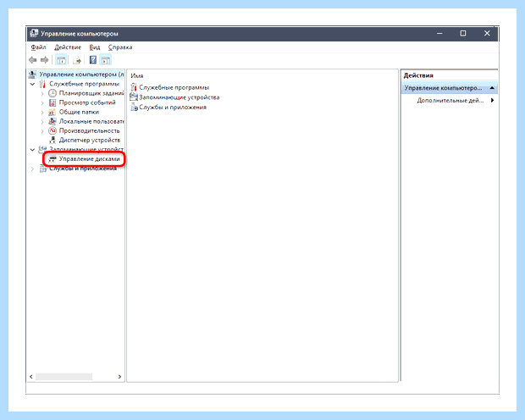This screenshot has width=525, height=420.
Task: Click the Производительность icon
Action: 52,130
